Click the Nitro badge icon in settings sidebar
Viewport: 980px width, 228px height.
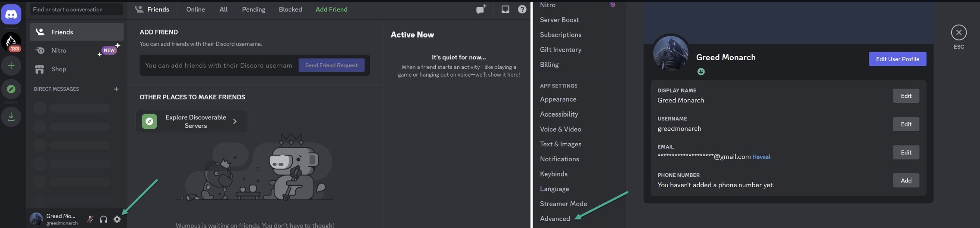(612, 5)
